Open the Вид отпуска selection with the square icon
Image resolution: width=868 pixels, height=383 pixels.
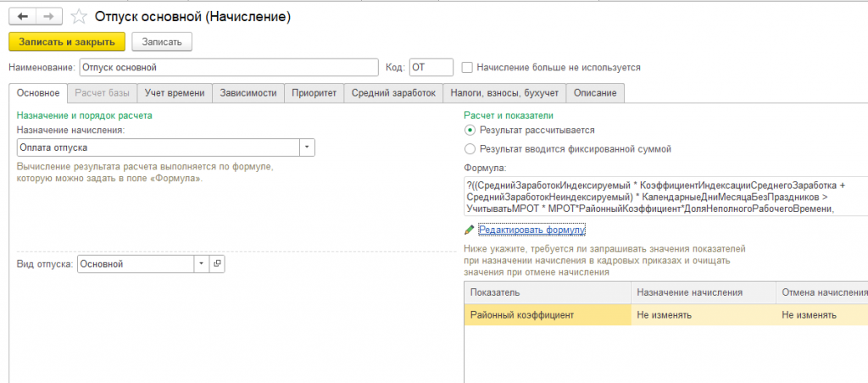coord(217,264)
